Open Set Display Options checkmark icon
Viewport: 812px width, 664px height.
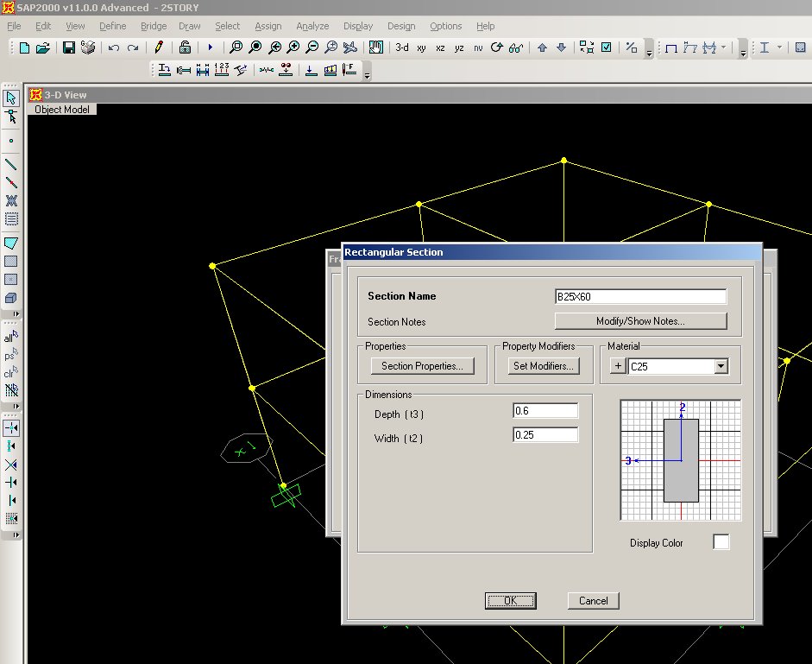pos(607,47)
